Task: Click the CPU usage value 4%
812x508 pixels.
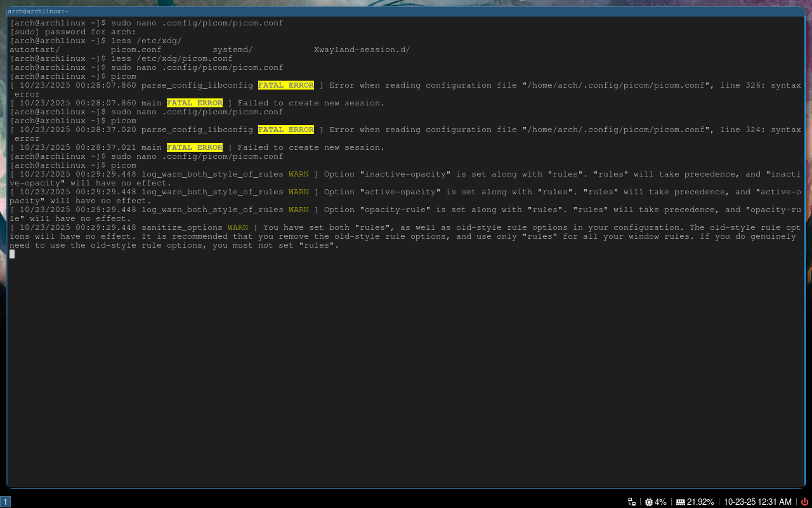Action: pyautogui.click(x=660, y=502)
